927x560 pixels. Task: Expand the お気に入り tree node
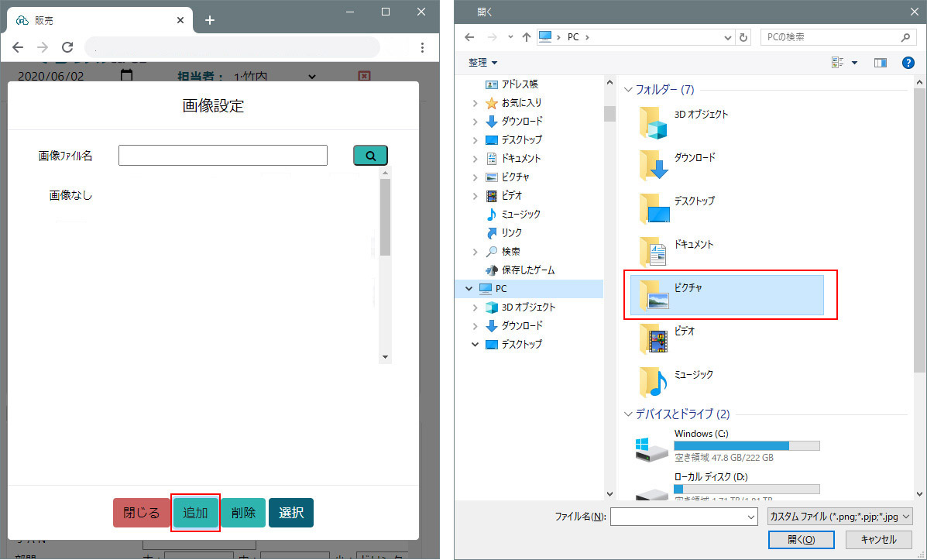pos(475,103)
